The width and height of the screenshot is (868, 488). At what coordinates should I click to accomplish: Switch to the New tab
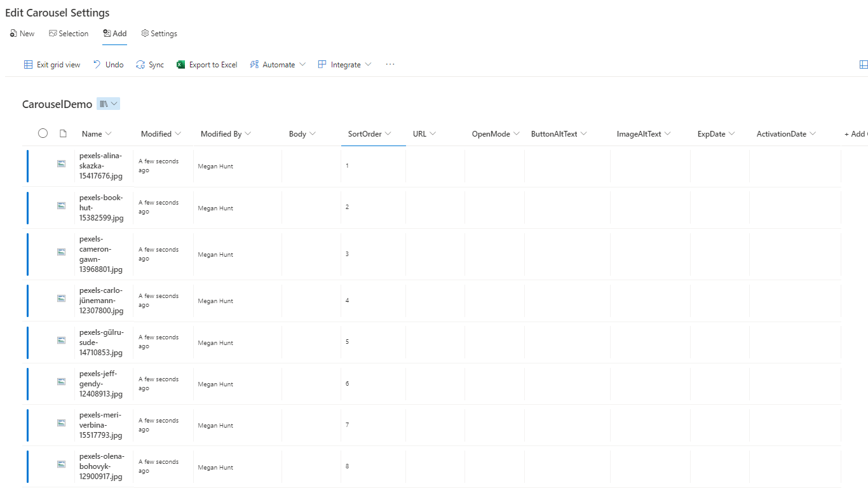[22, 34]
